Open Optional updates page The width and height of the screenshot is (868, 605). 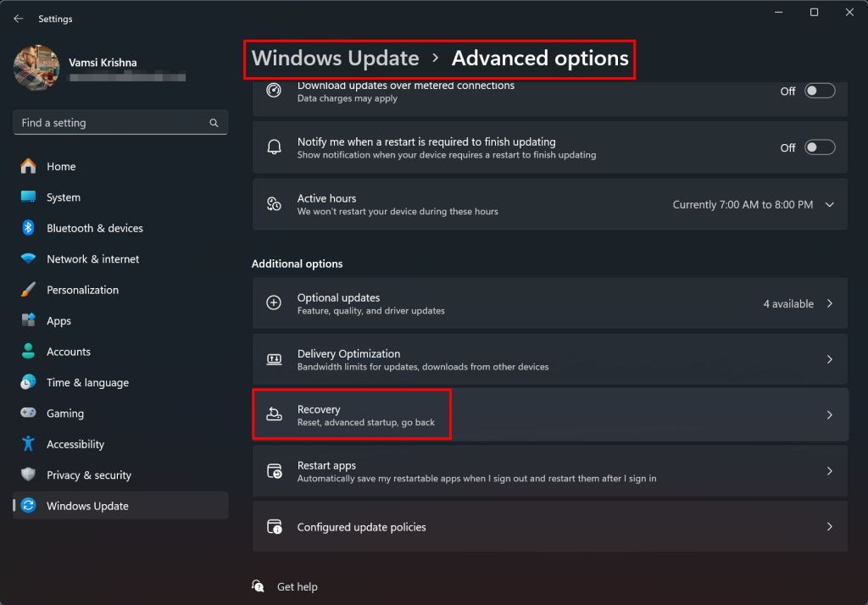point(549,303)
